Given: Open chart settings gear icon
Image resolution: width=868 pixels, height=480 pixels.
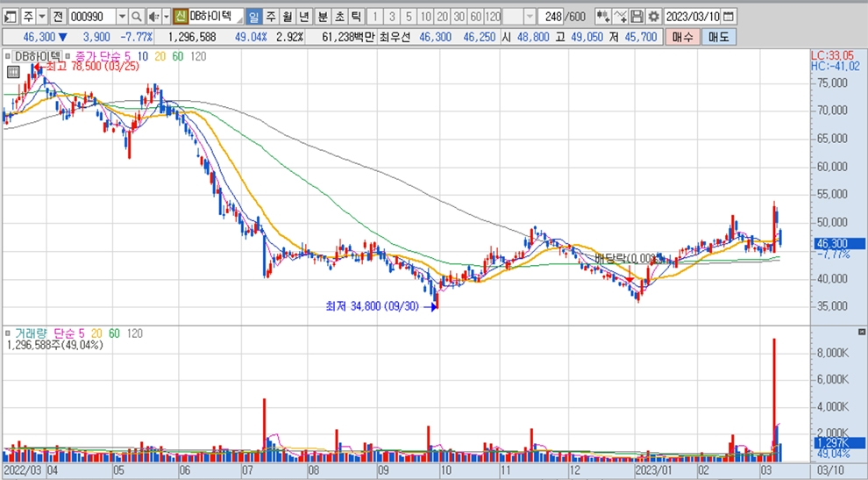Looking at the screenshot, I should [x=653, y=17].
